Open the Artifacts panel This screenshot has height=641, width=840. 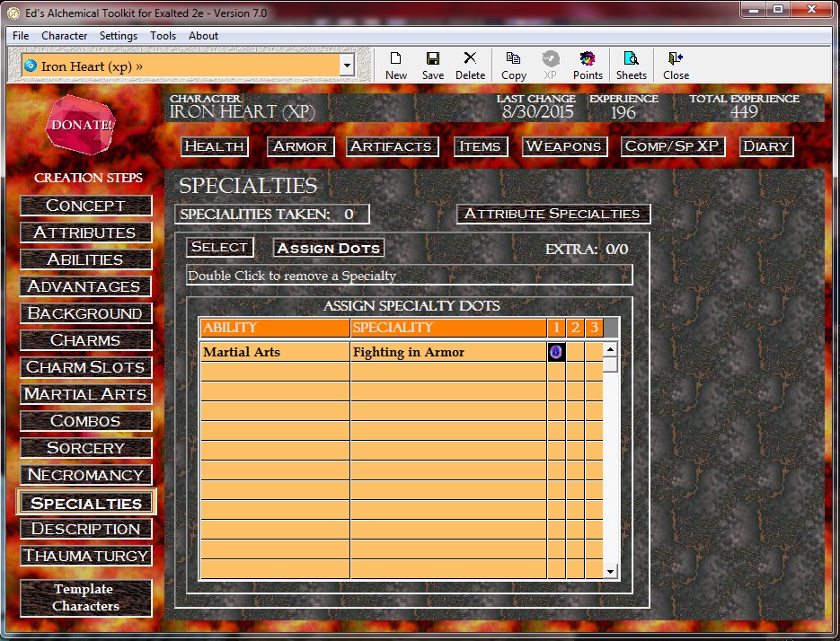pos(392,146)
